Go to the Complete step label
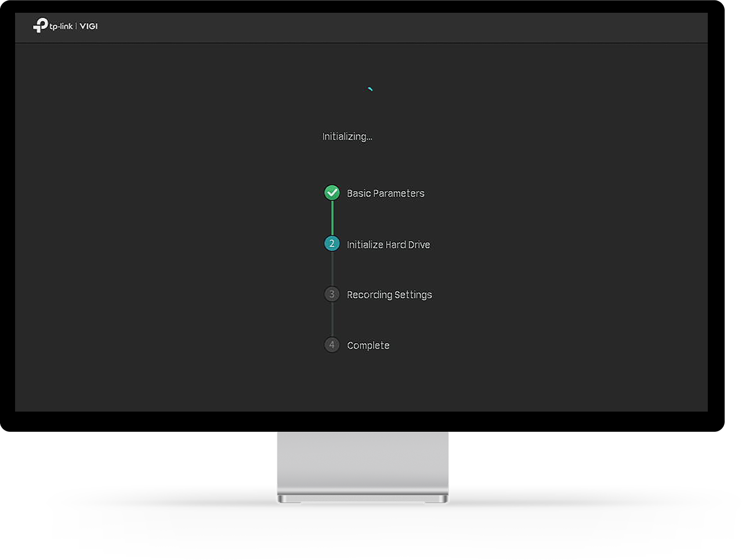 [368, 346]
